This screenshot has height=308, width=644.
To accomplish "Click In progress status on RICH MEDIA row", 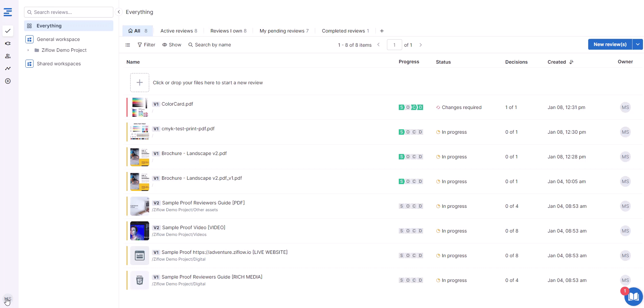I will (x=452, y=280).
